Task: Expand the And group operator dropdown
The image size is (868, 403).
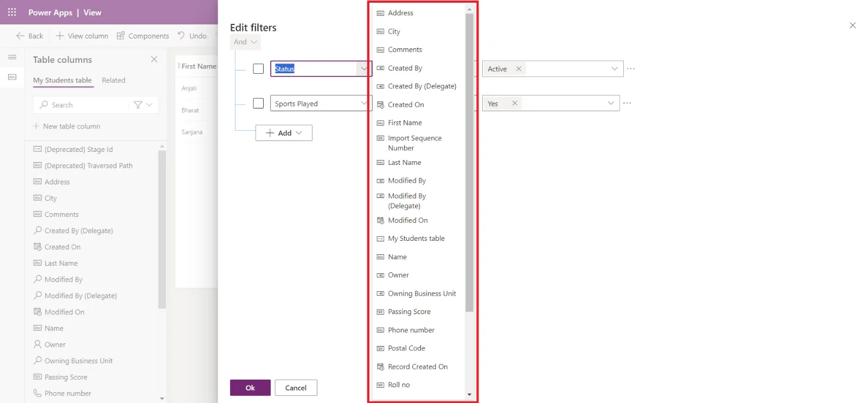Action: pos(246,42)
